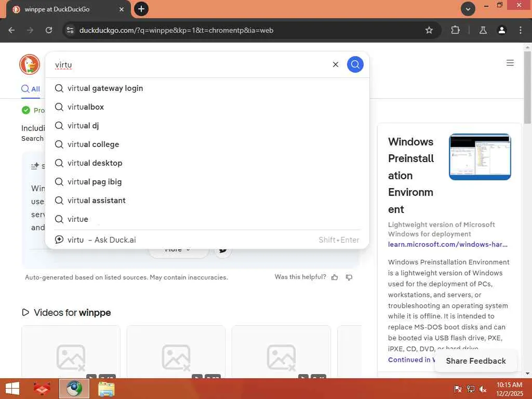Image resolution: width=532 pixels, height=399 pixels.
Task: Open the DuckDuckGo logo homepage
Action: pyautogui.click(x=30, y=64)
